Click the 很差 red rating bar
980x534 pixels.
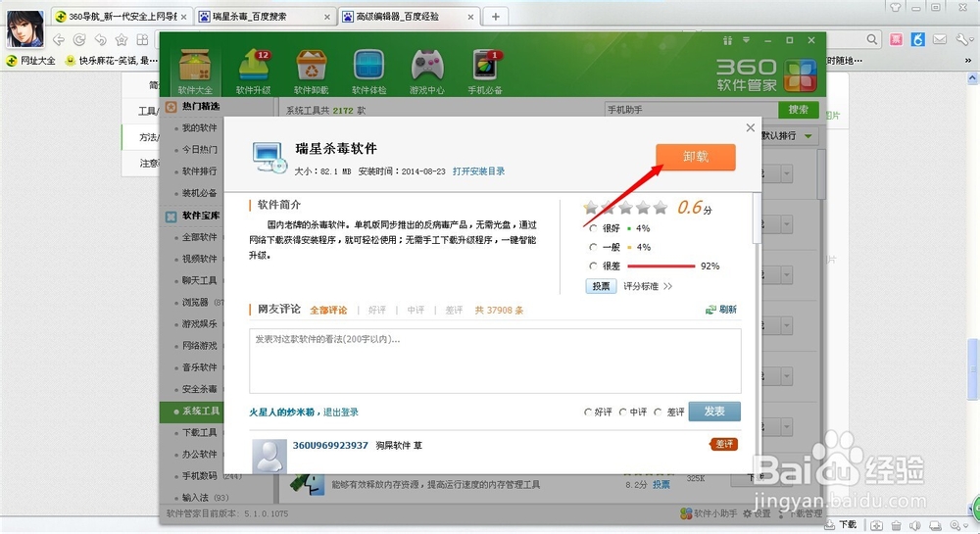[661, 267]
